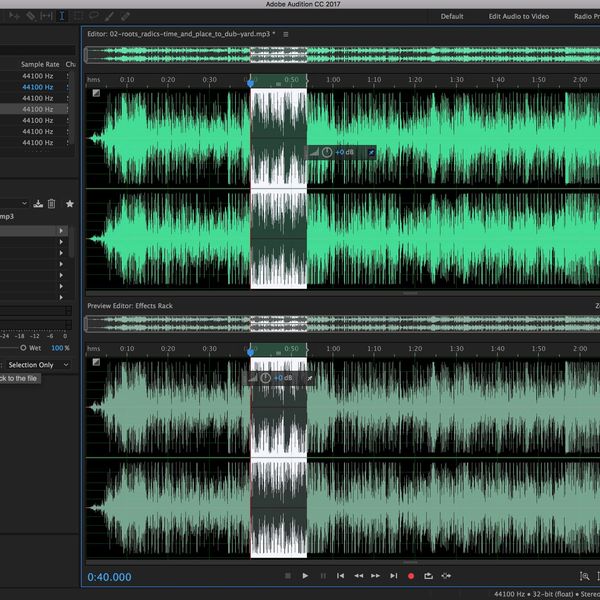Start playback with the Play button
This screenshot has height=600, width=600.
(305, 576)
